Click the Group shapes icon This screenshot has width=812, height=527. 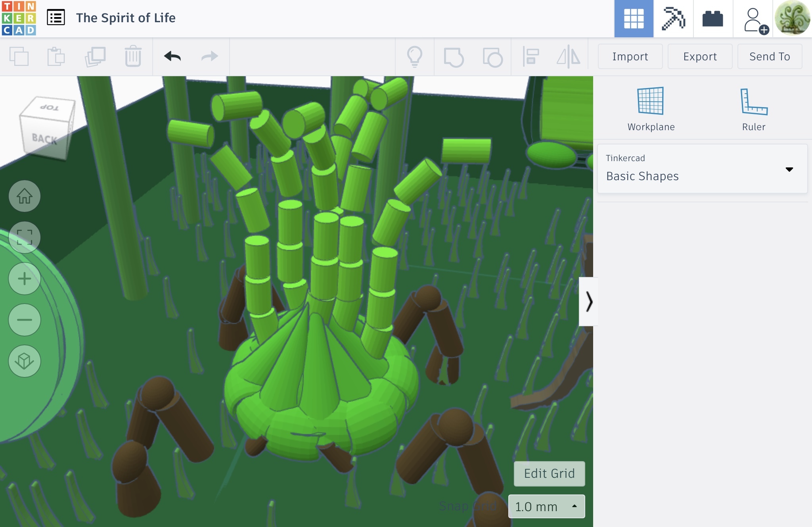click(454, 57)
